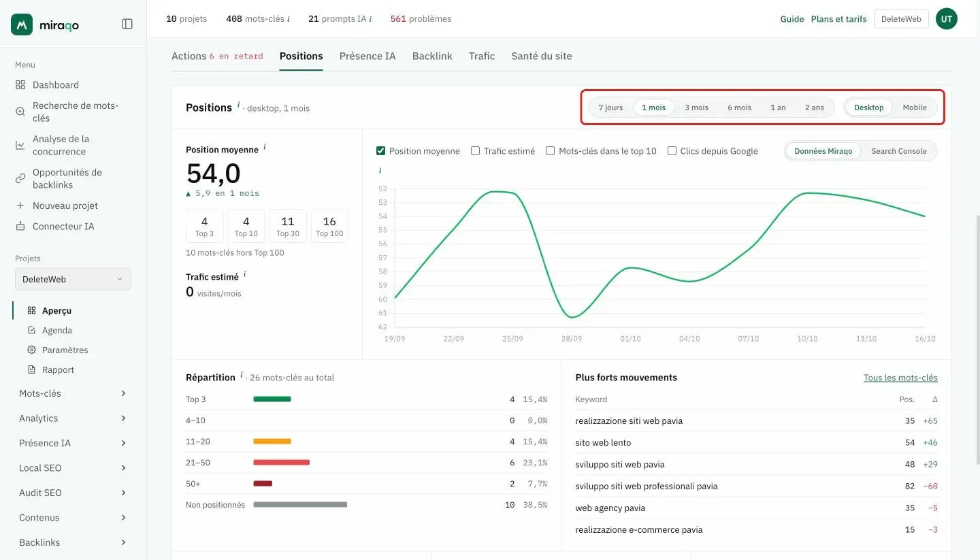Image resolution: width=980 pixels, height=560 pixels.
Task: Open Dashboard via its grid icon
Action: pyautogui.click(x=20, y=85)
